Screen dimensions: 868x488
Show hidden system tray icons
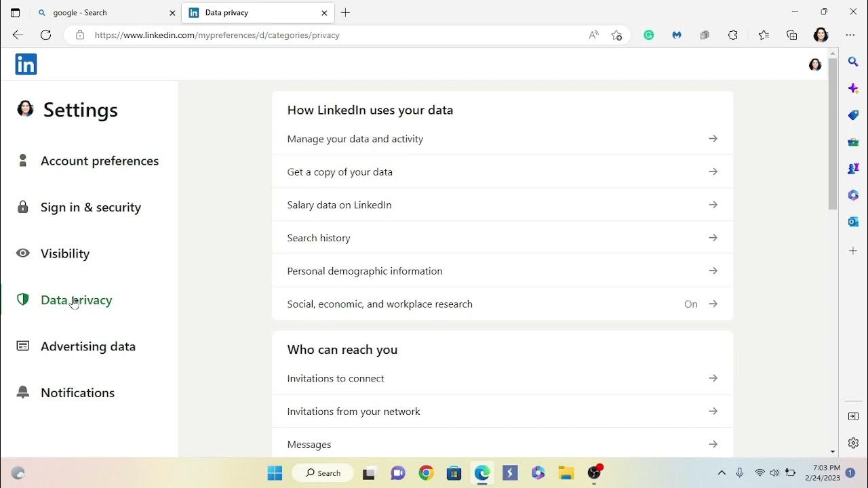pos(722,473)
